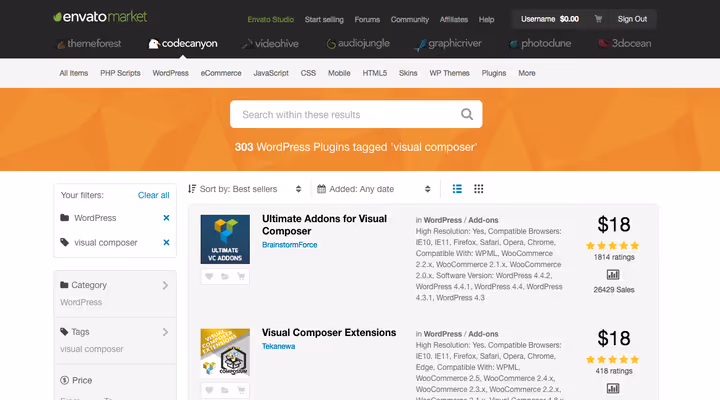Click Envato Studio link
Viewport: 720px width, 400px height.
coord(270,19)
